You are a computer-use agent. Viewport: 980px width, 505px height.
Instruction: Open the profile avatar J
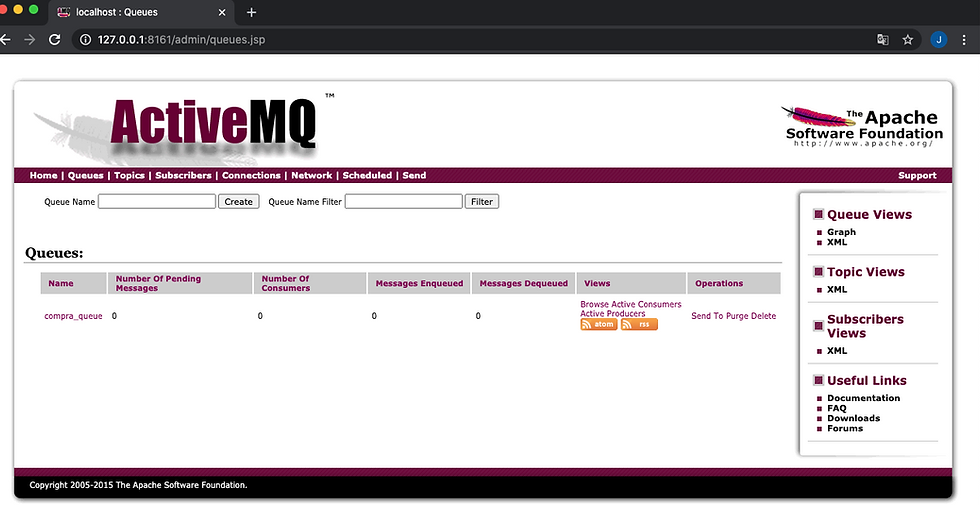[x=938, y=39]
